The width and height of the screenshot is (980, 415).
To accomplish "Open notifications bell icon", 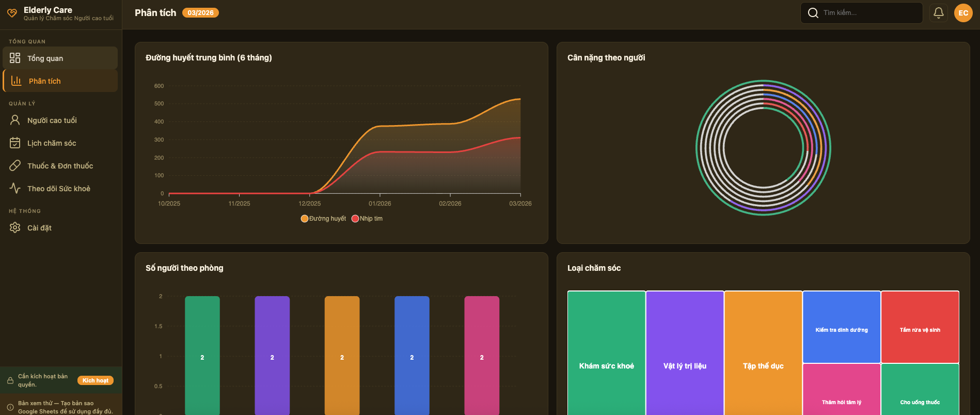I will [938, 13].
